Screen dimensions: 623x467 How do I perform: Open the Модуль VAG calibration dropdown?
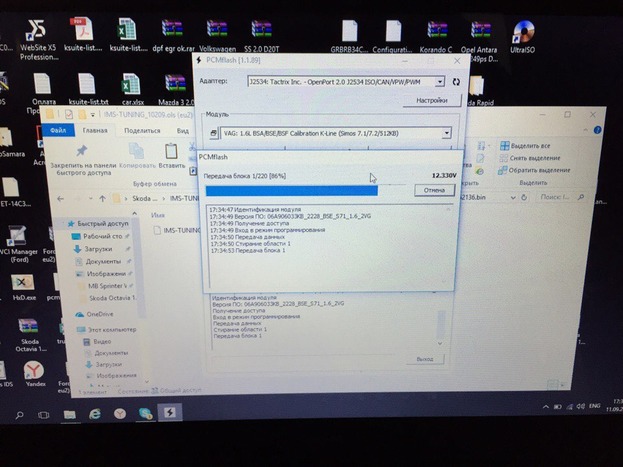[445, 132]
